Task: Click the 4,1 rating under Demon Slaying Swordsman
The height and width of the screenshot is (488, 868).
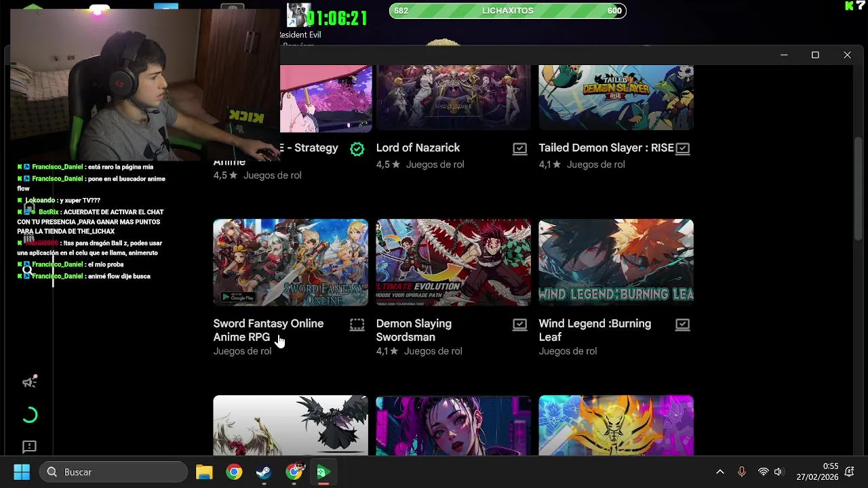Action: pos(387,351)
